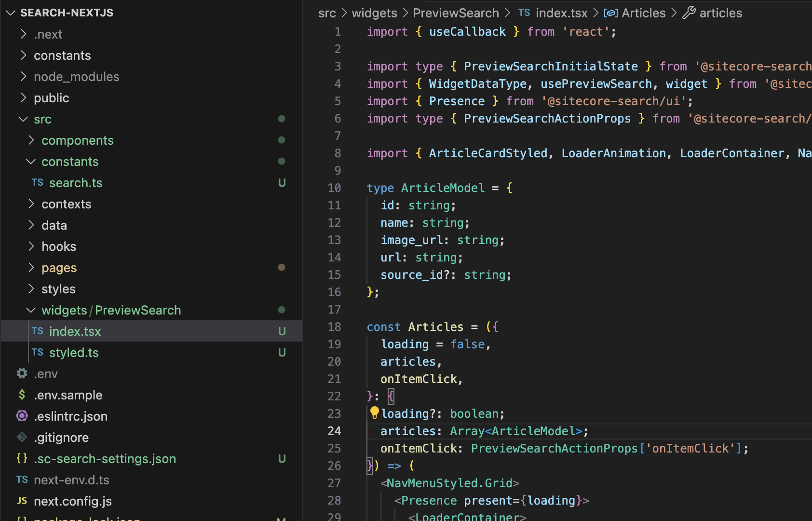
Task: Open .env.sample file
Action: click(68, 395)
